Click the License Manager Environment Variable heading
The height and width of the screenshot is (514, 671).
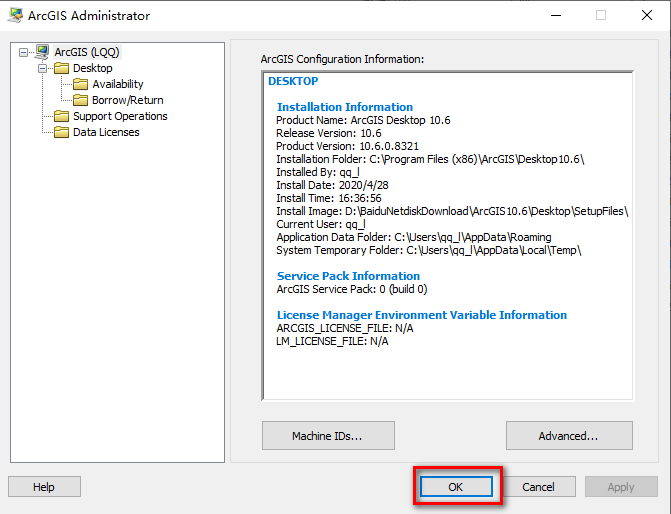(x=421, y=315)
